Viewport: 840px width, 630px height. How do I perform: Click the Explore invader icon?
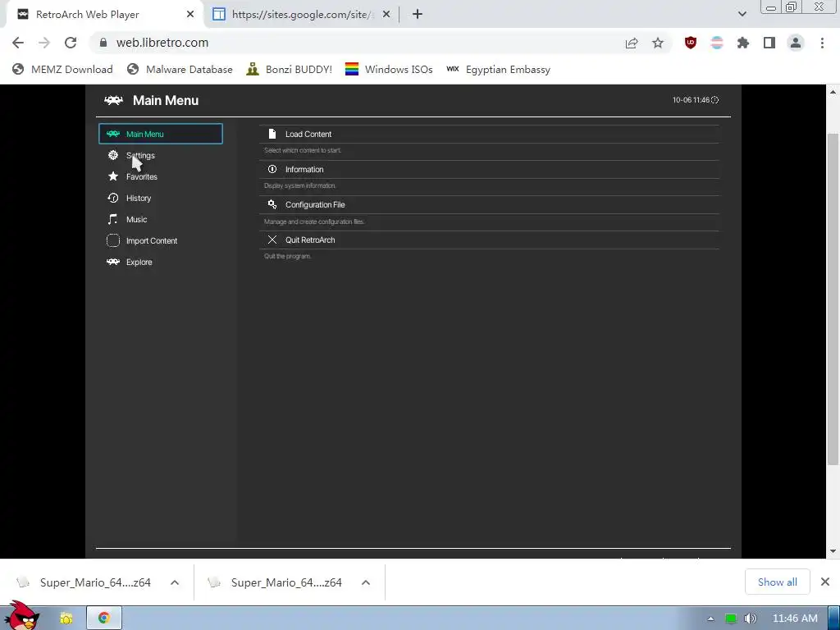pos(113,262)
